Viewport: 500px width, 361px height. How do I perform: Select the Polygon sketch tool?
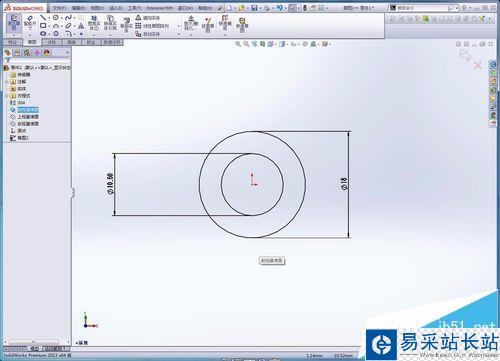click(56, 34)
